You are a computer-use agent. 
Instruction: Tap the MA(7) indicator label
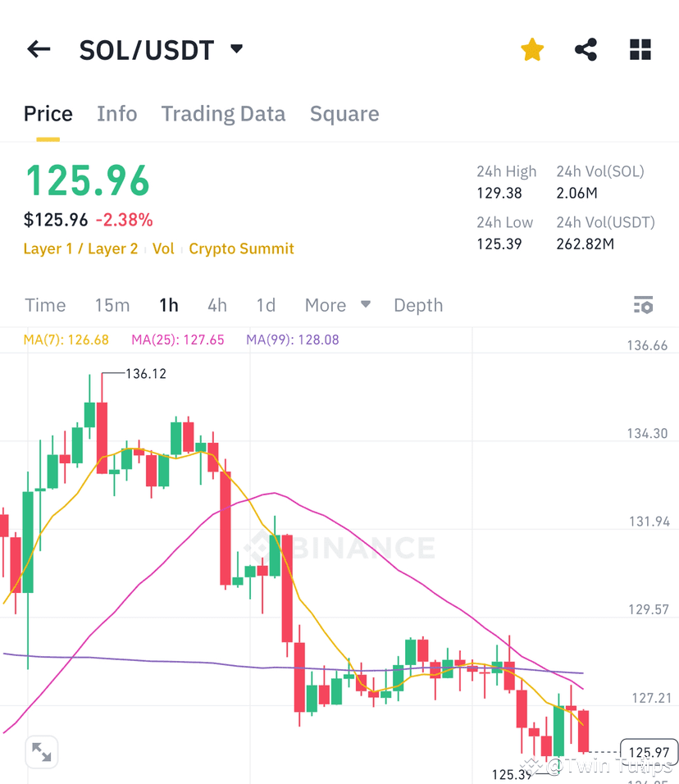(66, 339)
